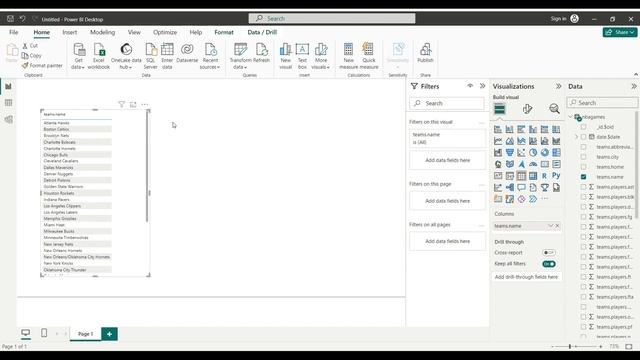Switch to Table view in left sidebar
Screen dimensions: 640x360
click(9, 103)
